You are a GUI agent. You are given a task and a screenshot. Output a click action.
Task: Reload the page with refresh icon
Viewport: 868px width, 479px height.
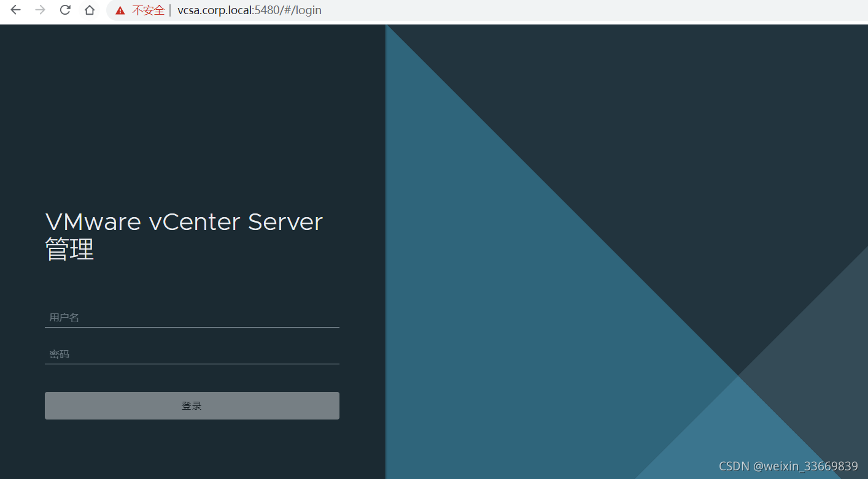click(65, 10)
